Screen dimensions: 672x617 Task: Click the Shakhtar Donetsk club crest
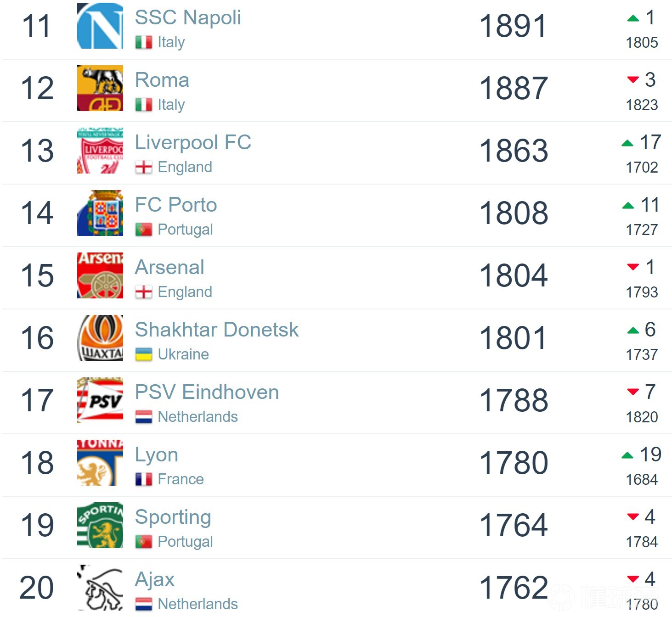[100, 338]
